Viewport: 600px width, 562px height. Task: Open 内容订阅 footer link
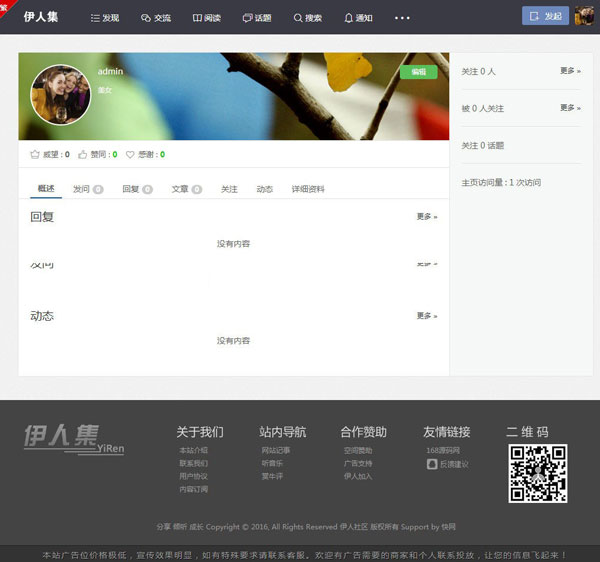tap(194, 489)
